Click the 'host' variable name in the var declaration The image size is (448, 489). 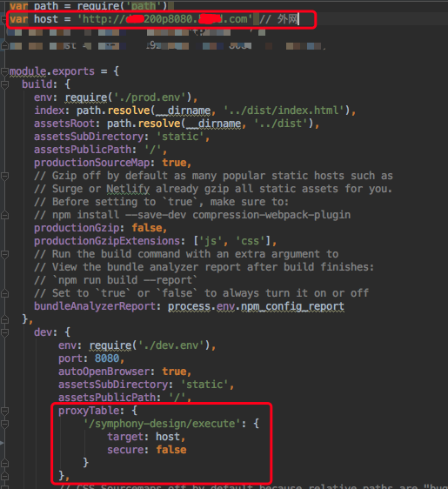(x=46, y=19)
